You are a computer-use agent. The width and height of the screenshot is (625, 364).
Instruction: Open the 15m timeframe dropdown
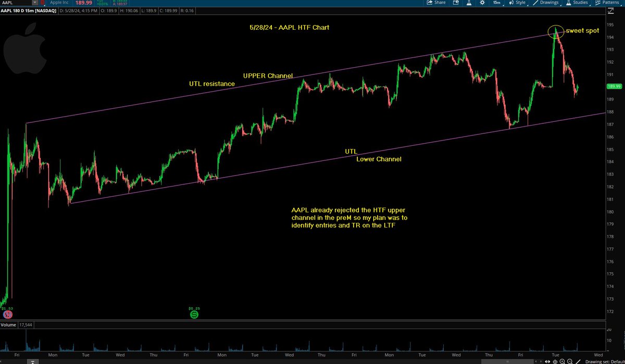(497, 3)
